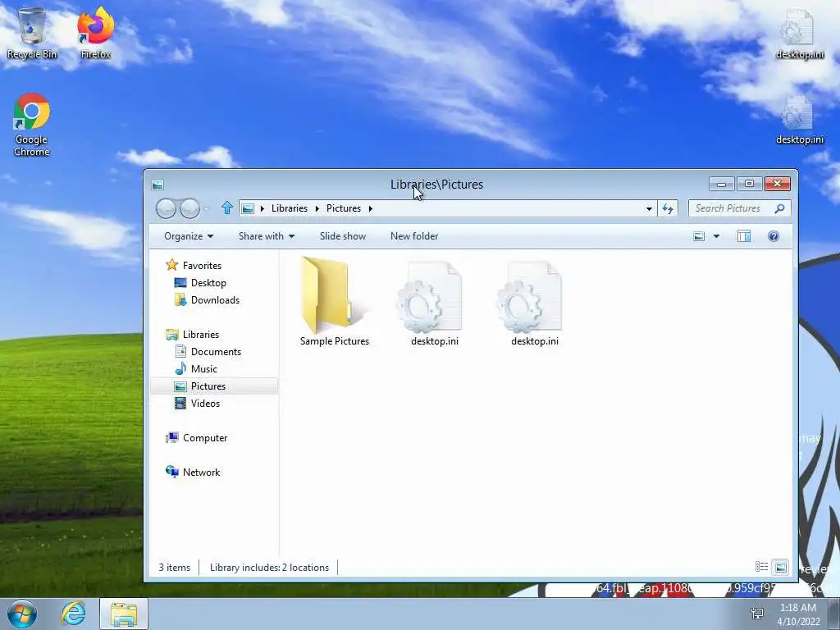Switch to Details view in status bar
The height and width of the screenshot is (630, 840).
pyautogui.click(x=761, y=567)
